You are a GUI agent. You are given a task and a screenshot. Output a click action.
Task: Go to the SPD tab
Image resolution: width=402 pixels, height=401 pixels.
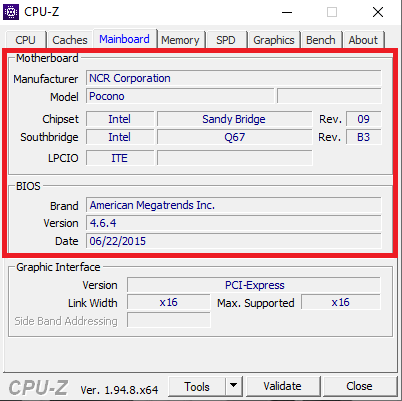coord(226,40)
